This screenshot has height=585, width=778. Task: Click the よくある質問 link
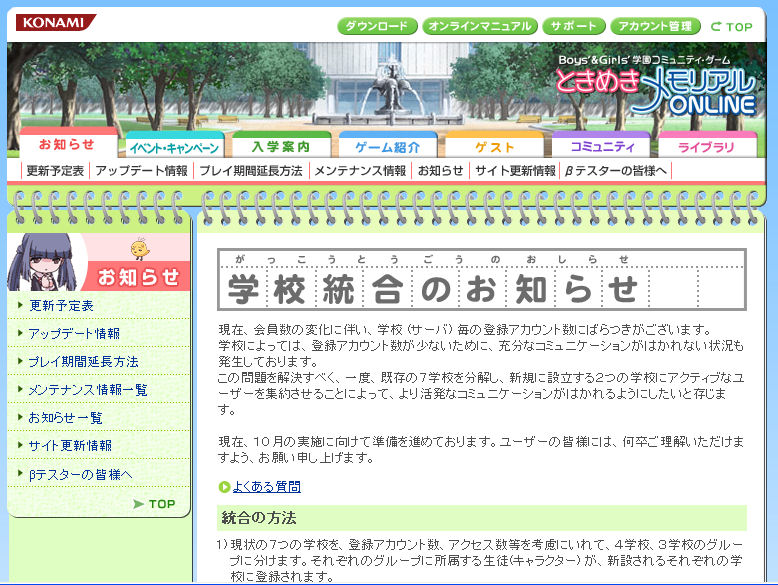(266, 487)
